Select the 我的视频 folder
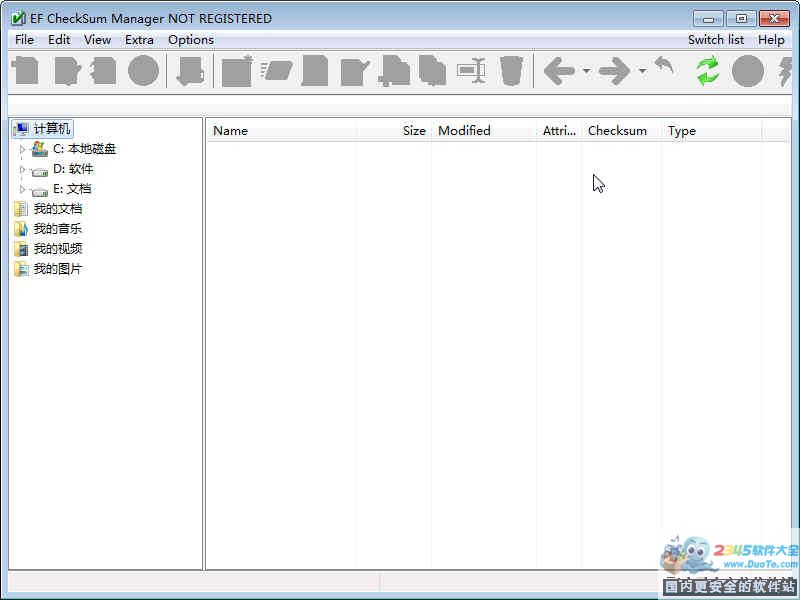 click(x=58, y=249)
